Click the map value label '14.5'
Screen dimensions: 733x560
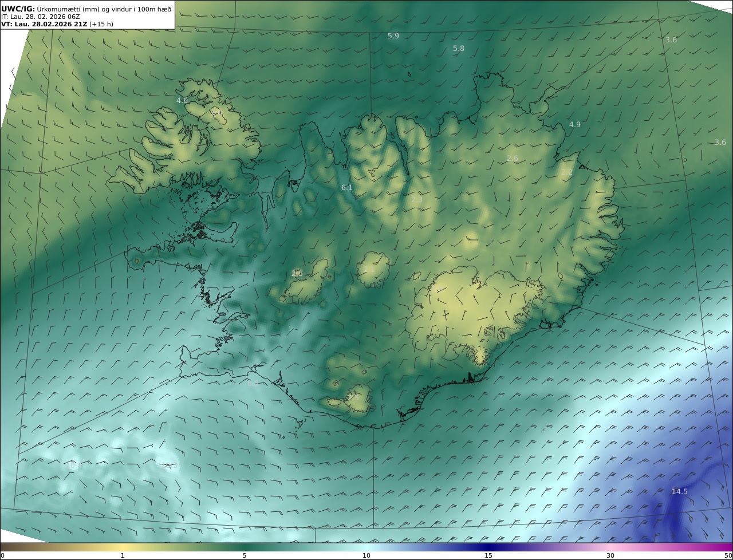coord(680,492)
